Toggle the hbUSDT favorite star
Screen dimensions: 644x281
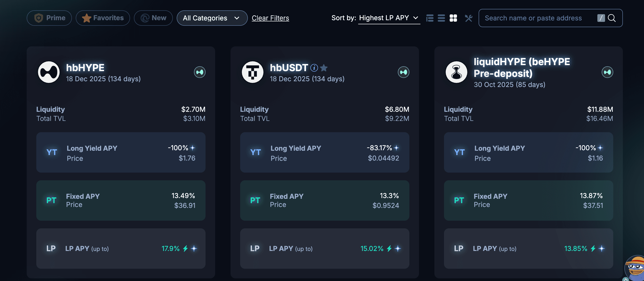click(324, 68)
